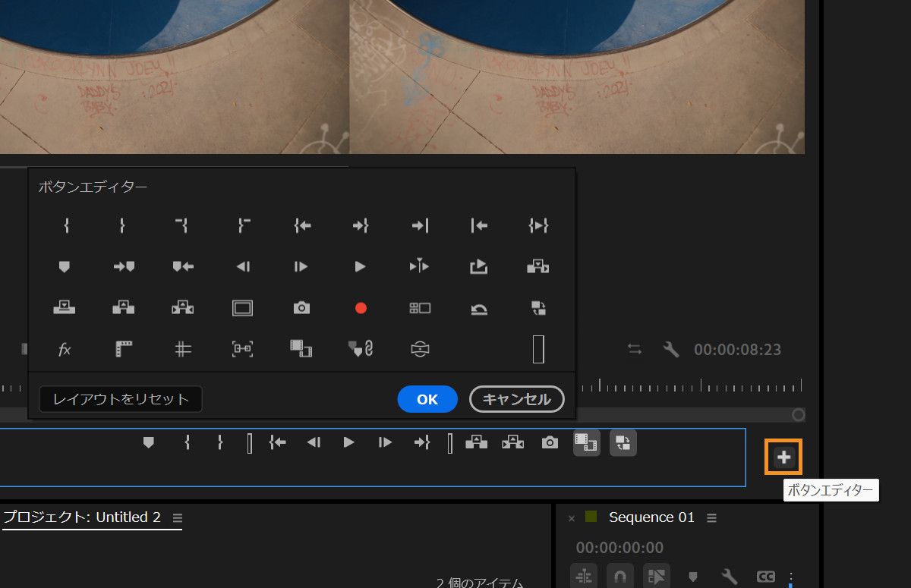Play the video from the transport bar
Image resolution: width=911 pixels, height=588 pixels.
point(349,442)
